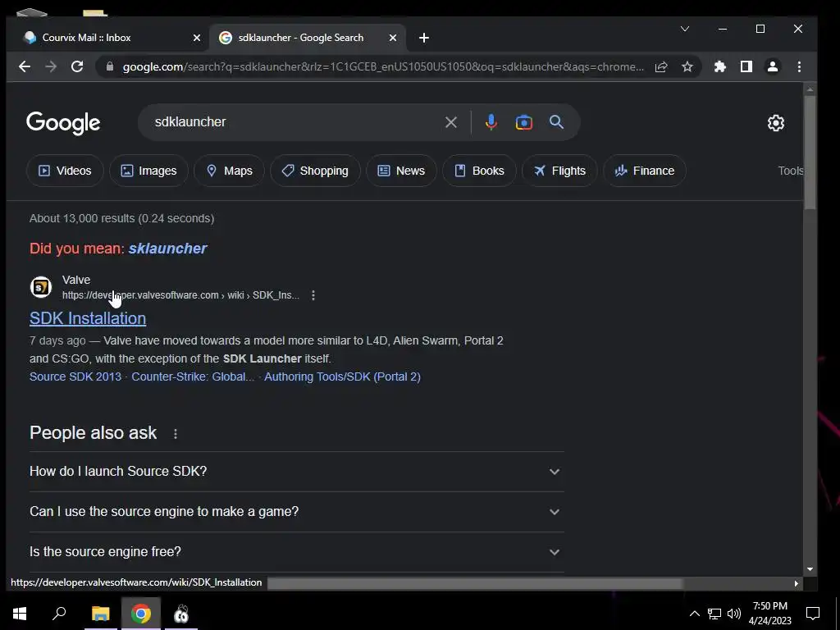Open the Flights filter
840x630 pixels.
(559, 171)
